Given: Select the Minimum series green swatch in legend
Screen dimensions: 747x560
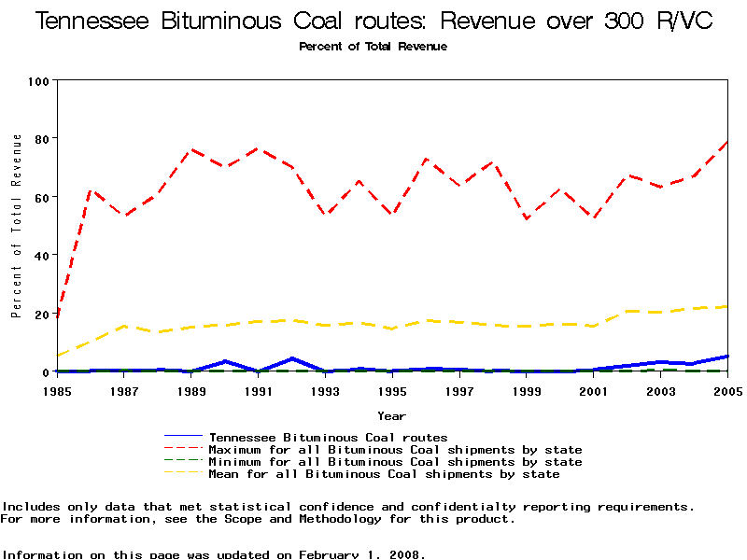Looking at the screenshot, I should coord(183,462).
